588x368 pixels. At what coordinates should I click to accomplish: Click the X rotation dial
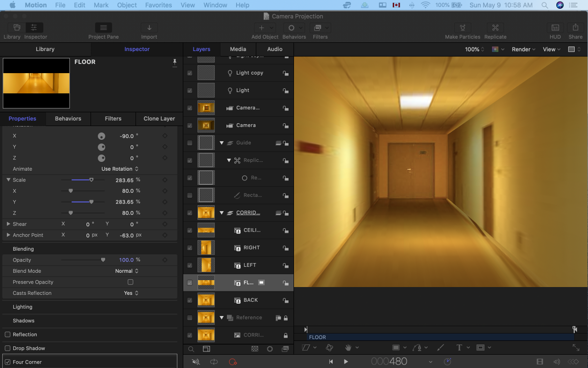[x=101, y=136]
